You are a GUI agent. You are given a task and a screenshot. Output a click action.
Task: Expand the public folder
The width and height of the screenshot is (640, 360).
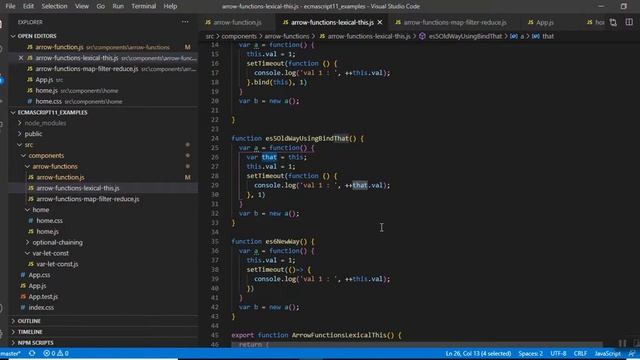click(33, 134)
